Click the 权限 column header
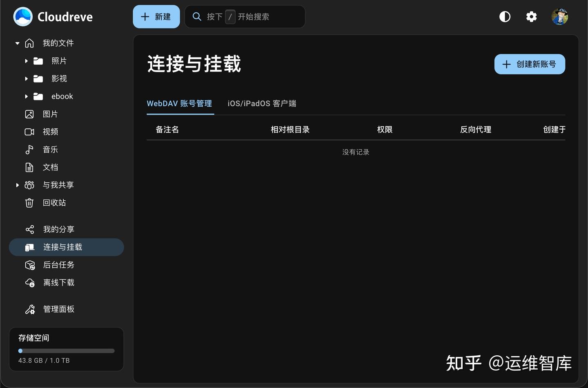Viewport: 588px width, 388px height. [385, 130]
